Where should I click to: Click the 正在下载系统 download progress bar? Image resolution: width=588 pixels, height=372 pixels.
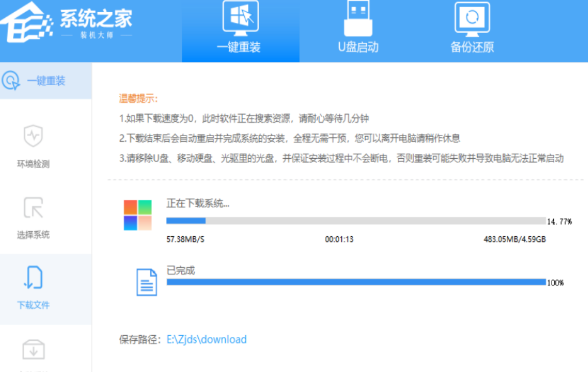point(356,221)
